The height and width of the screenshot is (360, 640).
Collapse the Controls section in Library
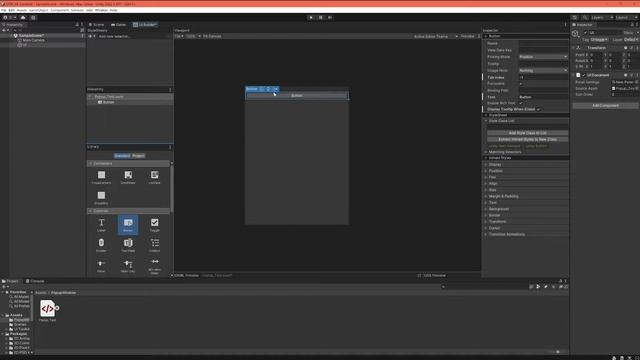tap(128, 211)
